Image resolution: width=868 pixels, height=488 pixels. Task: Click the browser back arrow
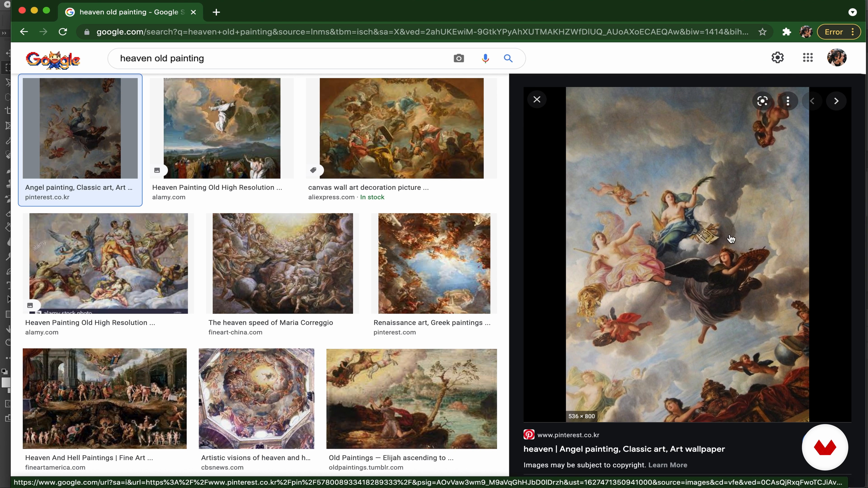[x=24, y=32]
